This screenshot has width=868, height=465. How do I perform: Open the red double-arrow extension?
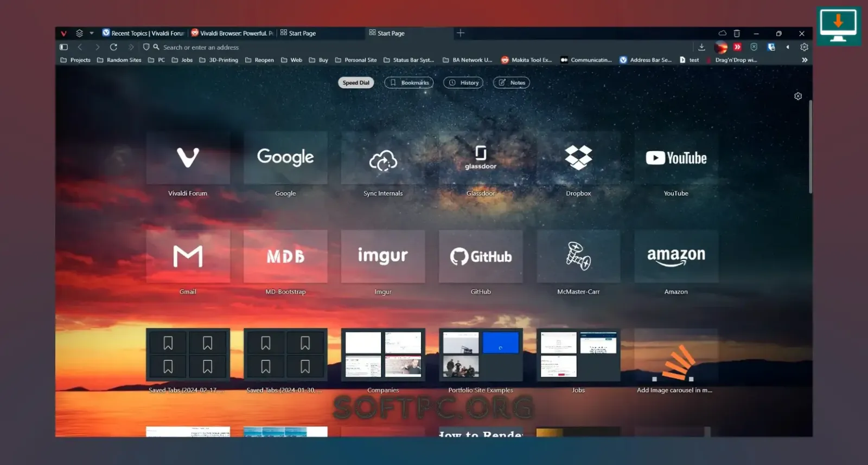click(x=737, y=47)
